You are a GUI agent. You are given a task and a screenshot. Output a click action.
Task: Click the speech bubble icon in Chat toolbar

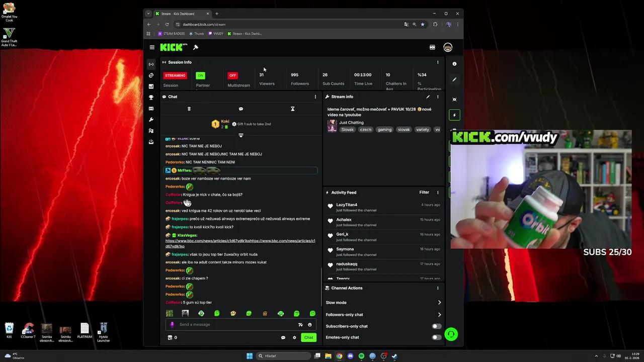pos(240,109)
